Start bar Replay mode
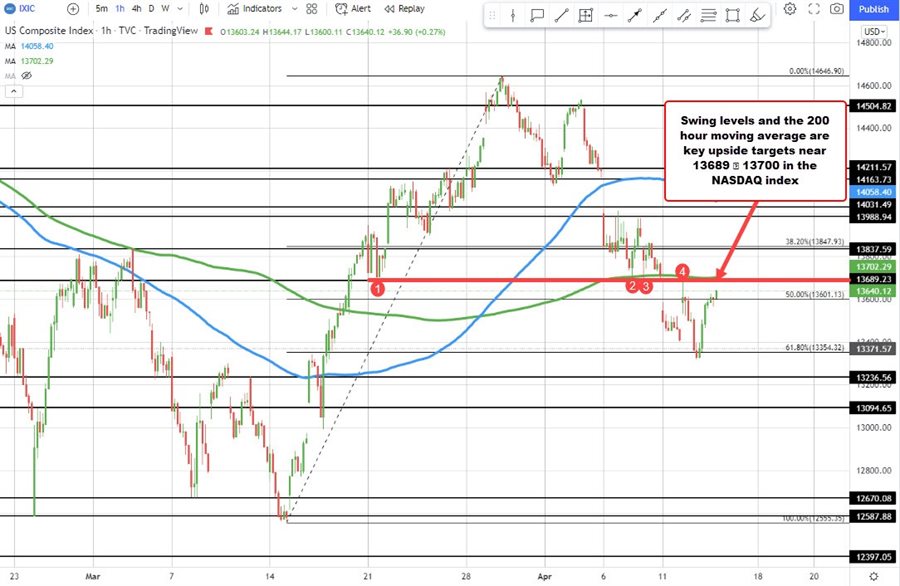Viewport: 900px width, 586px height. click(405, 9)
